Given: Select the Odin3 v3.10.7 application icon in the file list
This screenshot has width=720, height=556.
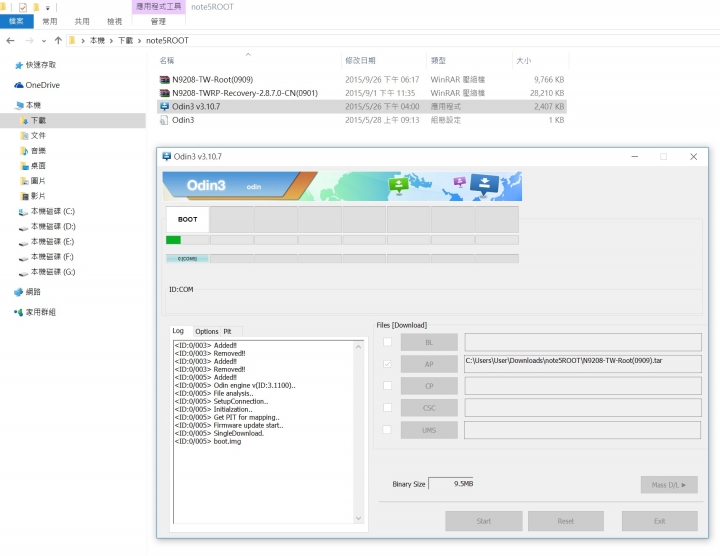Looking at the screenshot, I should 164,107.
